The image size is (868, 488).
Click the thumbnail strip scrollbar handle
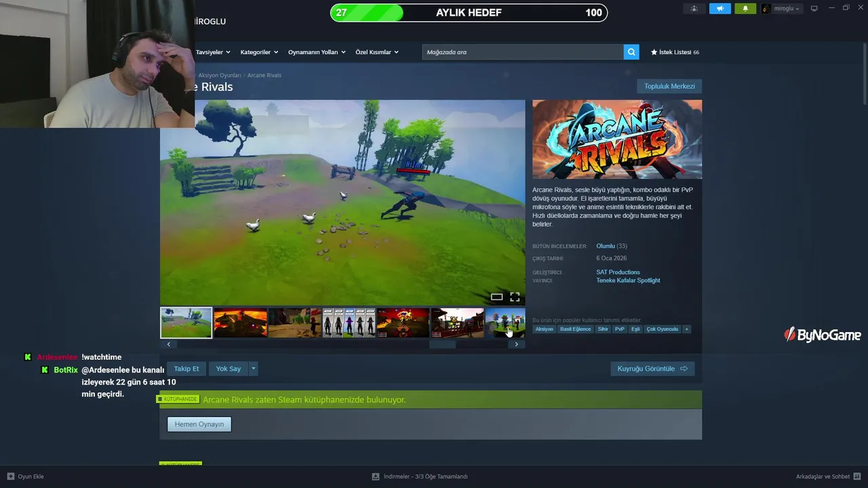tap(443, 344)
